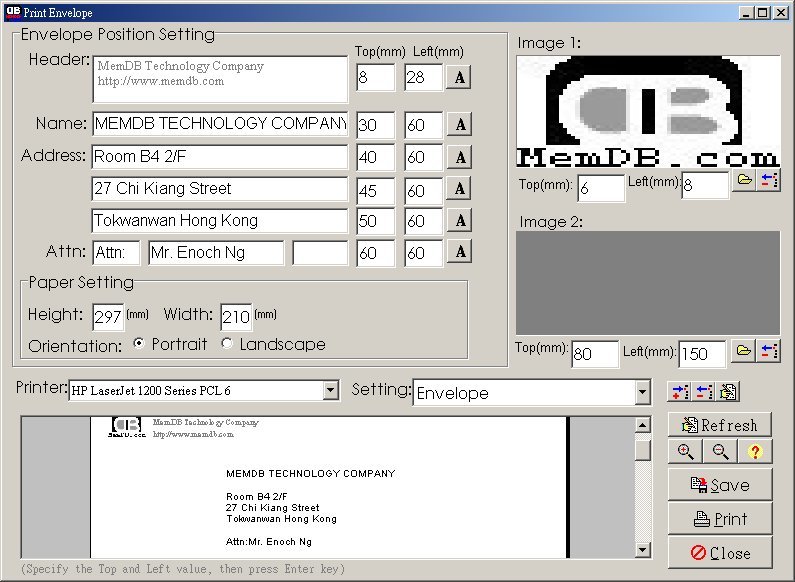
Task: Click the add setting icon beside Setting dropdown
Action: [680, 391]
